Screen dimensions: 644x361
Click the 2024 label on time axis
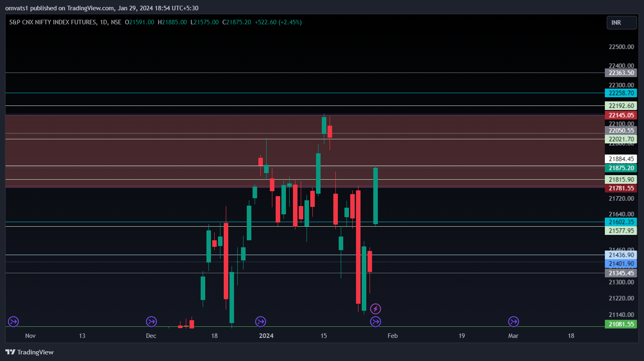point(266,336)
